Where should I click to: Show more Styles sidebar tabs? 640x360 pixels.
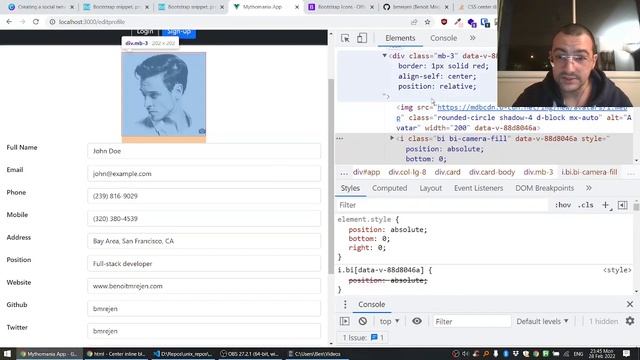coord(589,188)
